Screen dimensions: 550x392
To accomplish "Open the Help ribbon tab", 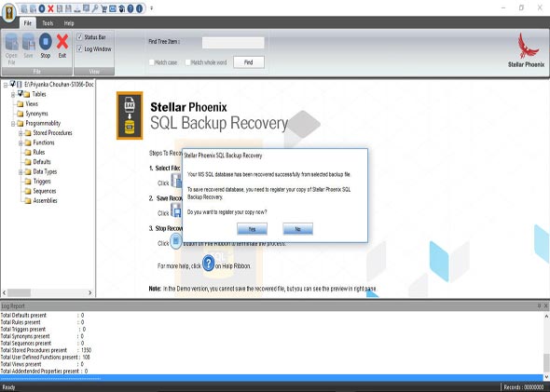I will click(x=69, y=23).
